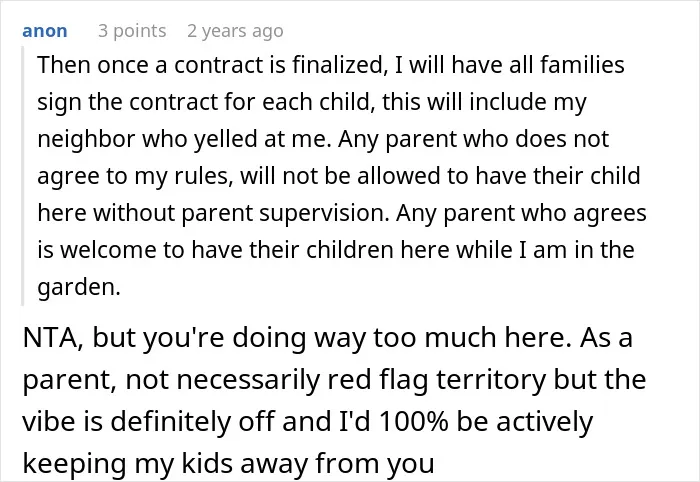
Task: Click the quoted line starting 'is welcome to have'
Action: point(336,250)
